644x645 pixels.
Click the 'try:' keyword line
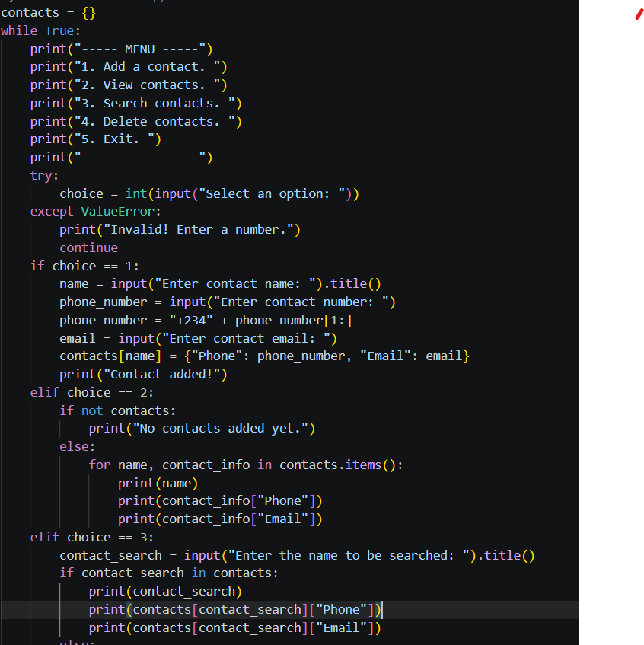[x=44, y=175]
